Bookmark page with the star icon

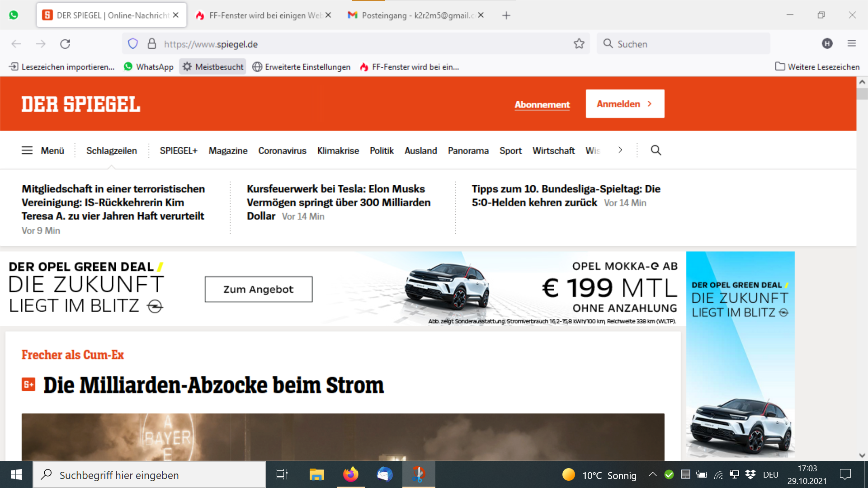(579, 44)
